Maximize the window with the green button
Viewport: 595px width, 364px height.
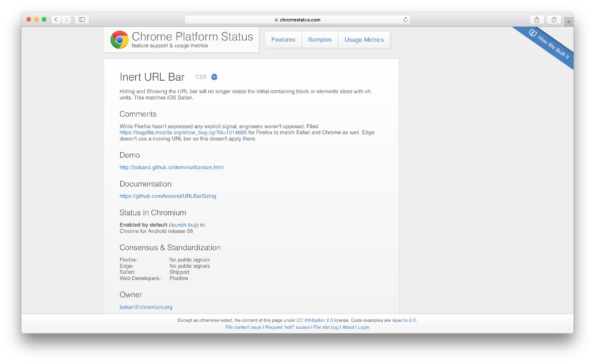pos(44,20)
